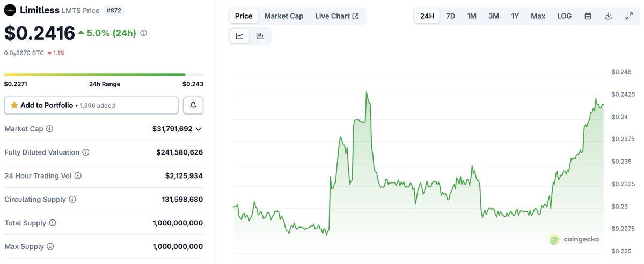
Task: Click the Limitless coin logo icon
Action: [10, 10]
